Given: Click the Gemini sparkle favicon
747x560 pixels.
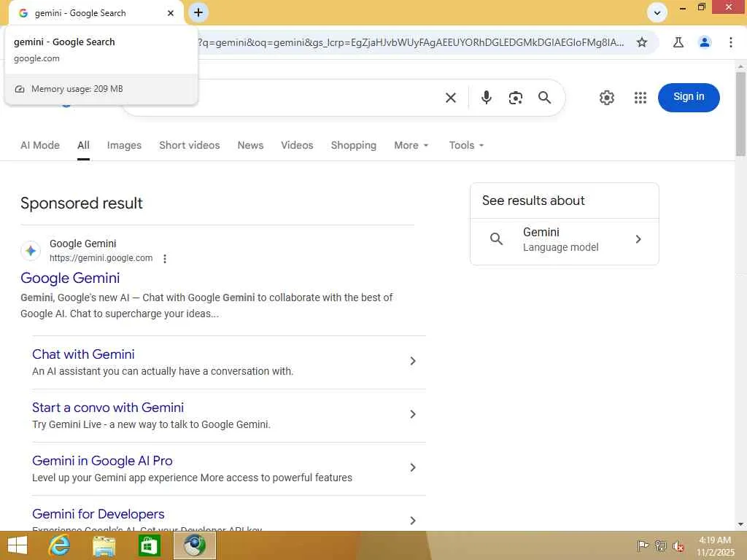Looking at the screenshot, I should tap(31, 251).
